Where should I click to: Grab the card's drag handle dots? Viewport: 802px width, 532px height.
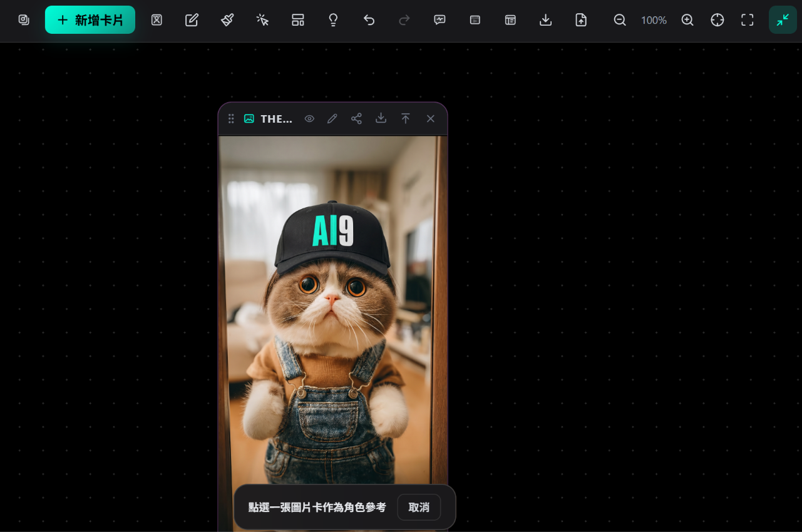pos(231,119)
